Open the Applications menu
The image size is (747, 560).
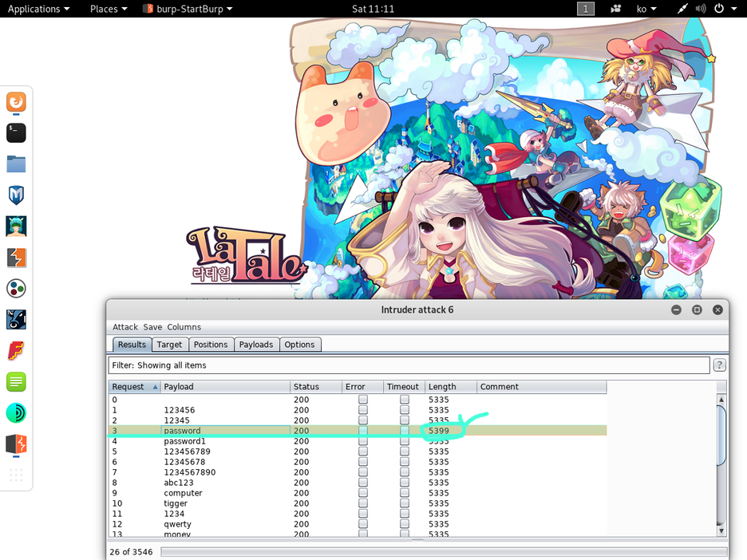tap(38, 9)
